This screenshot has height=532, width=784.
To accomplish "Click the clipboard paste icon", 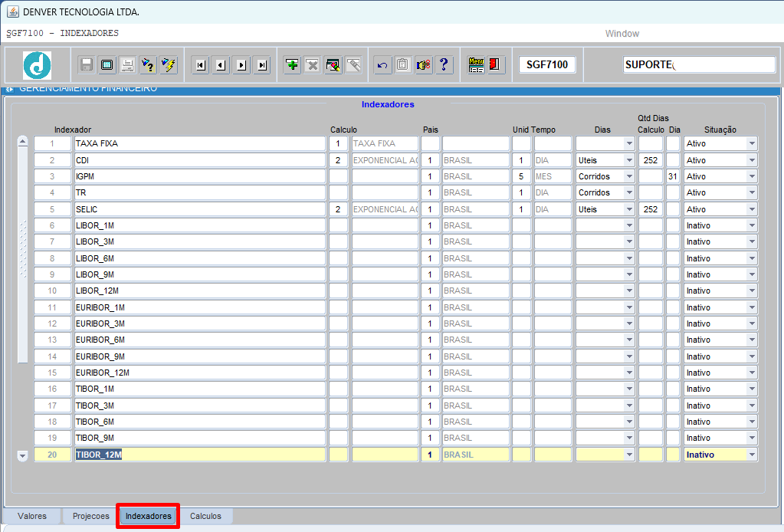I will 403,65.
